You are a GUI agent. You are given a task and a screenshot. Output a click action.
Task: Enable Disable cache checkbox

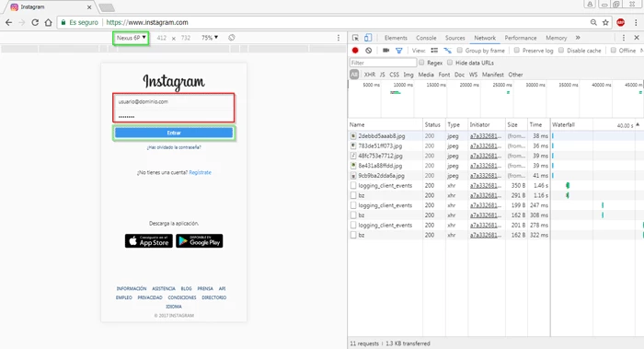click(561, 50)
